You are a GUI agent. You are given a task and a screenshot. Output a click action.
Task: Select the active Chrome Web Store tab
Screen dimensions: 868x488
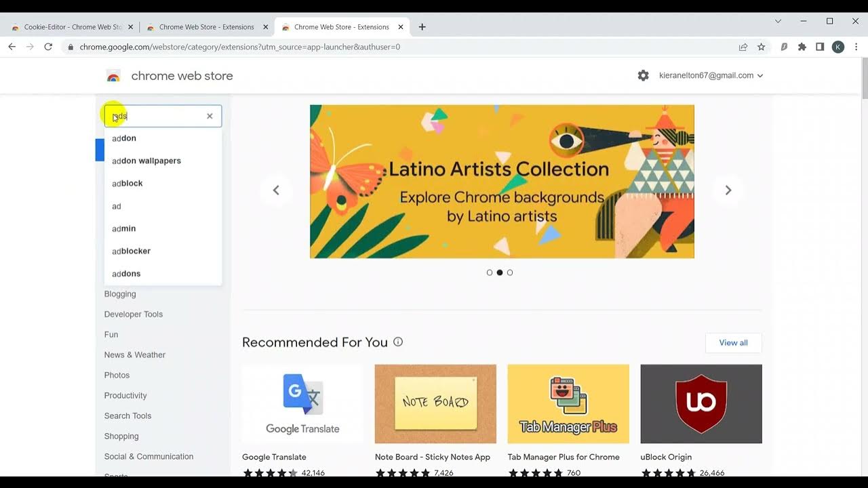tap(342, 27)
